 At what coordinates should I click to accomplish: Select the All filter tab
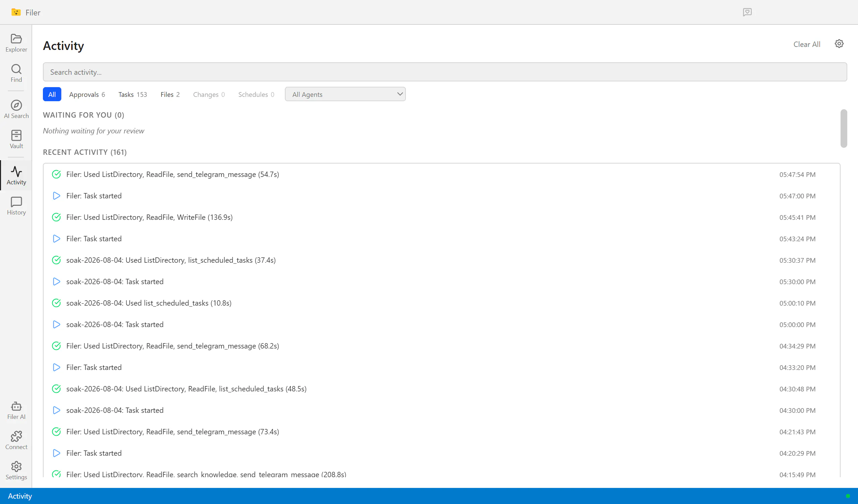click(52, 94)
